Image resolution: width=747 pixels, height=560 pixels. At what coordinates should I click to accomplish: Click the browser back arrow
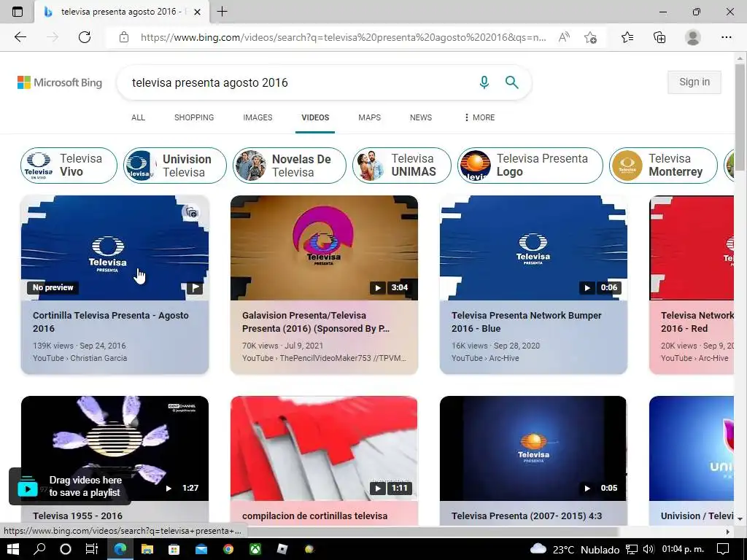[20, 37]
